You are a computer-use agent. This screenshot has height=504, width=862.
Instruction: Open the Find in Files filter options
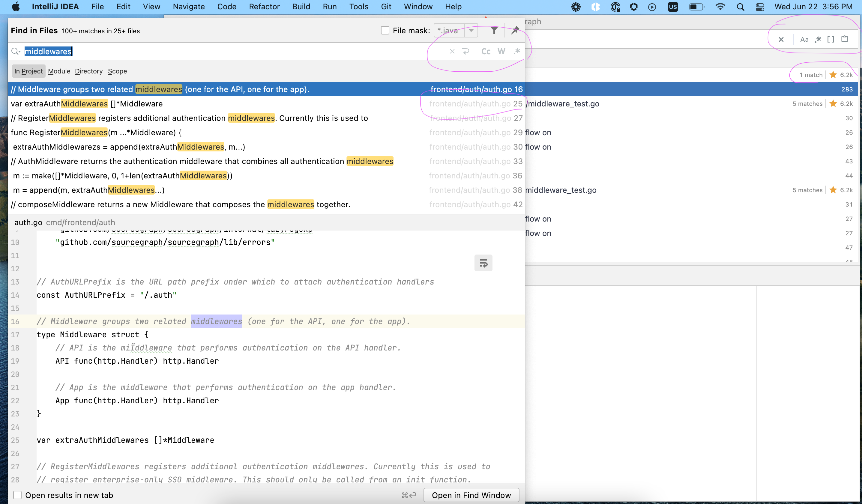tap(494, 30)
